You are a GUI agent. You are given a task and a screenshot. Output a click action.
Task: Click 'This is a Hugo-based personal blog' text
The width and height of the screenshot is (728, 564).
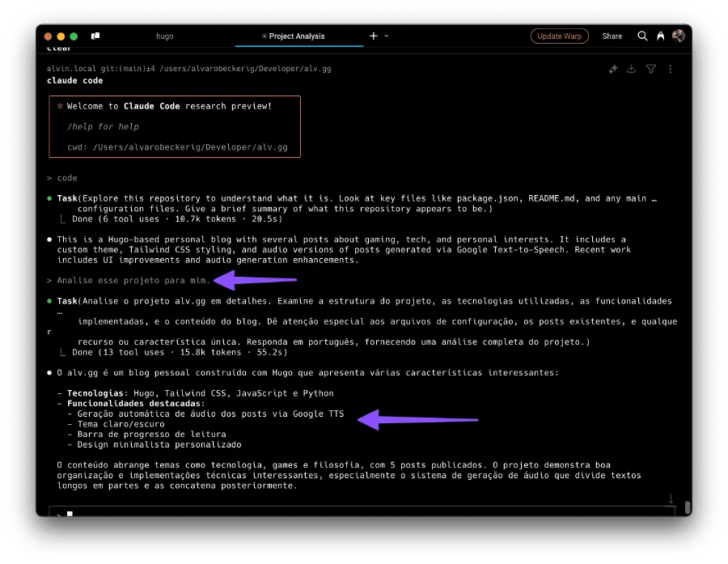click(x=344, y=249)
